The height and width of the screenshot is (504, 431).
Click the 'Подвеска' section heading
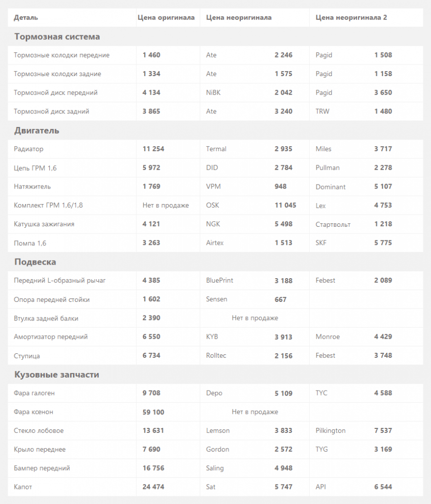tap(35, 262)
